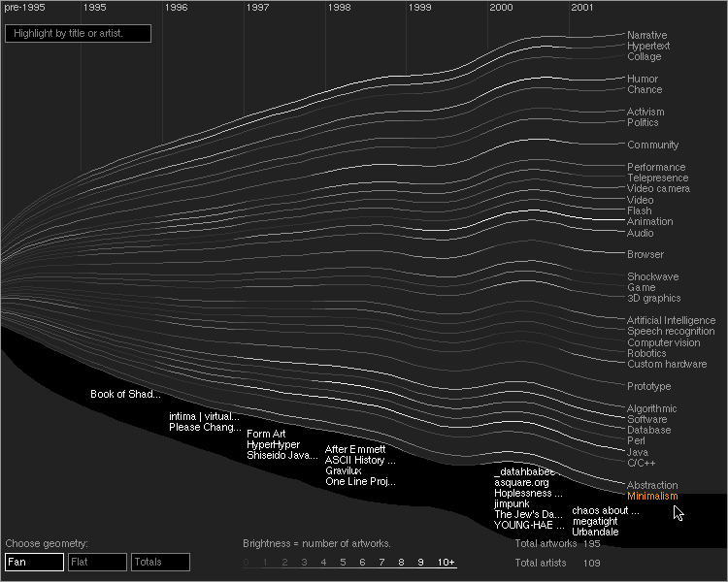This screenshot has height=582, width=728.
Task: Select the Minimalism category label
Action: pos(652,497)
